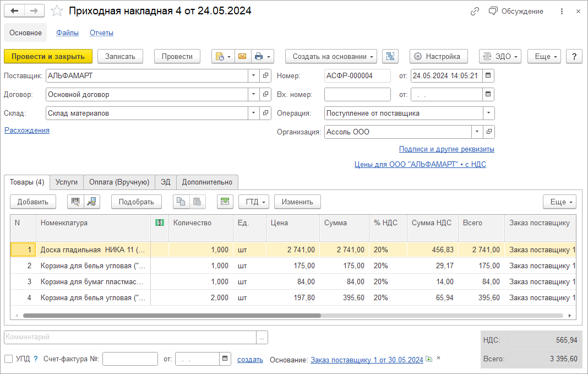Click the copy link chain icon

click(x=475, y=11)
